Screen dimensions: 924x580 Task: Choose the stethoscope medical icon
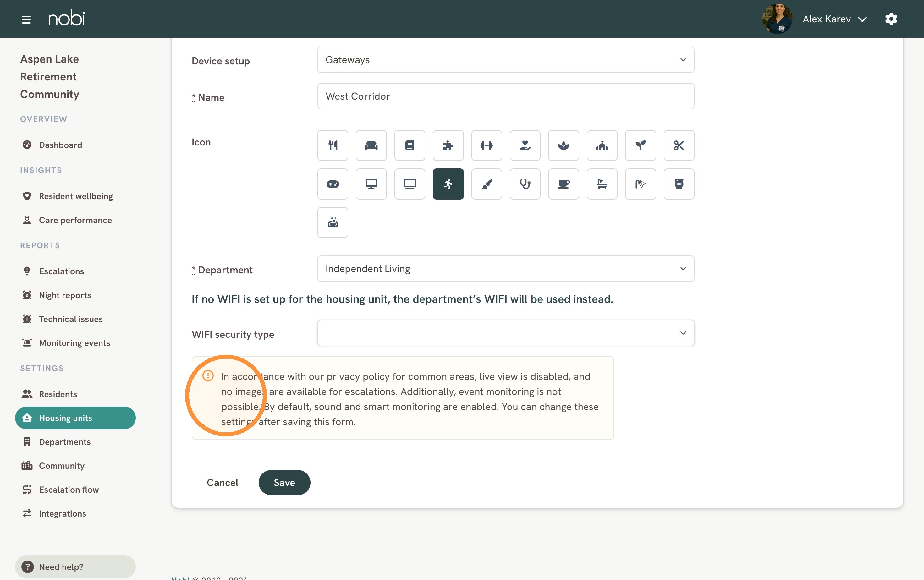pos(525,184)
